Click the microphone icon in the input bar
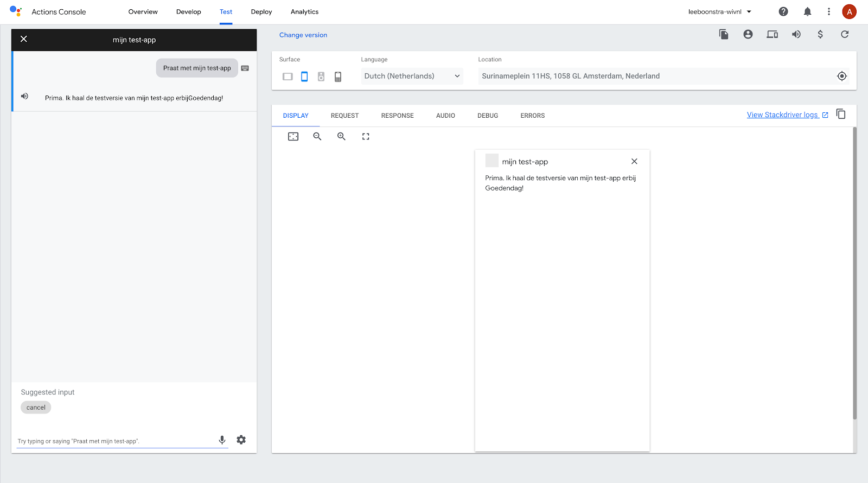 (222, 440)
